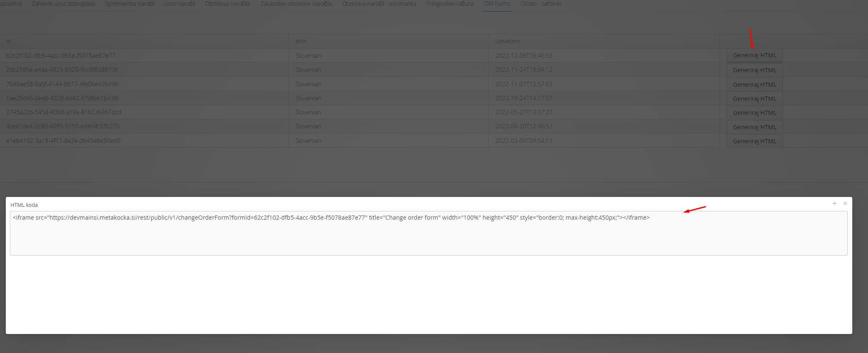Click inside the iframe HTML code textarea

coord(429,233)
